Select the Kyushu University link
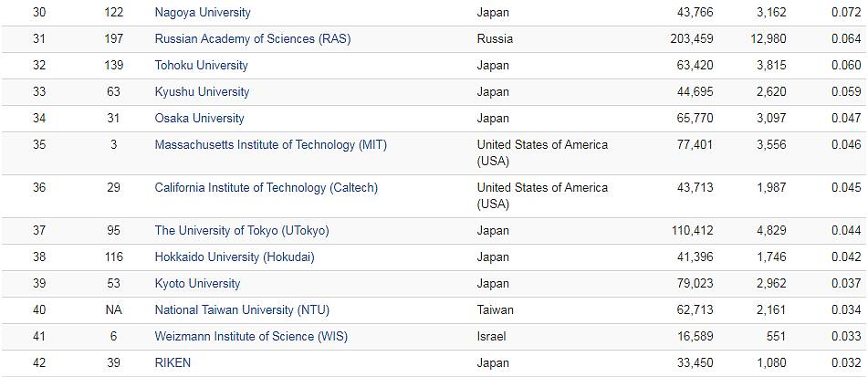This screenshot has width=868, height=377. (x=202, y=92)
